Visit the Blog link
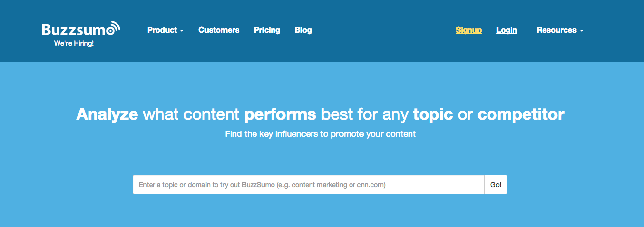 coord(303,30)
